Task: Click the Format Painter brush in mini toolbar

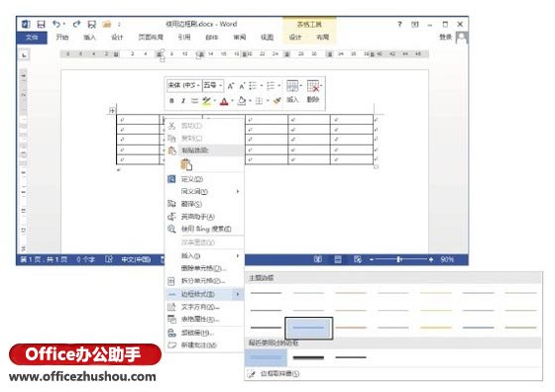Action: [x=277, y=101]
